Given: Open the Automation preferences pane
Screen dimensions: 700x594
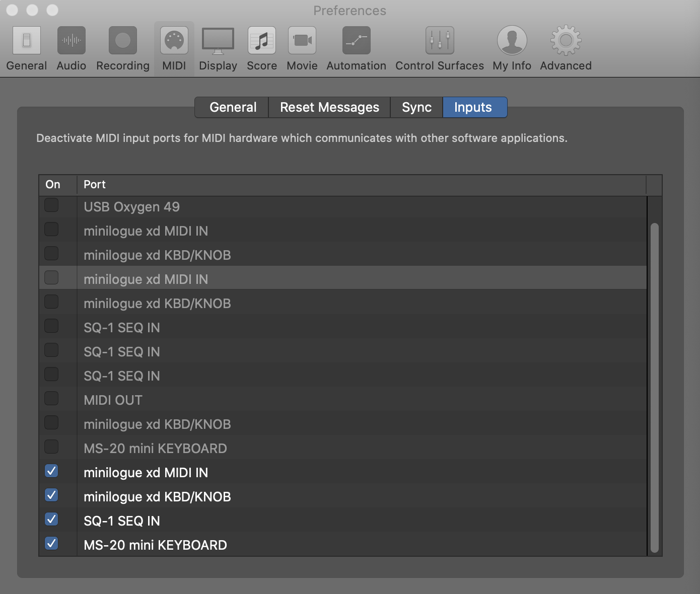Looking at the screenshot, I should pyautogui.click(x=356, y=49).
